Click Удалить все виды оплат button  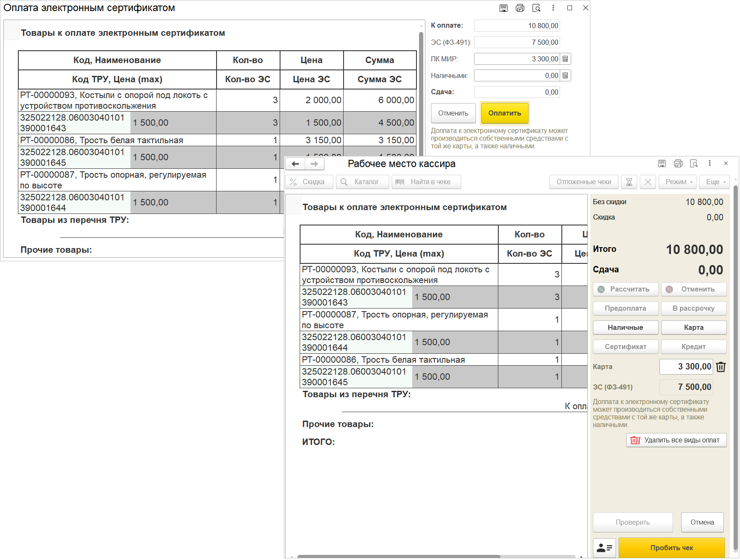676,440
